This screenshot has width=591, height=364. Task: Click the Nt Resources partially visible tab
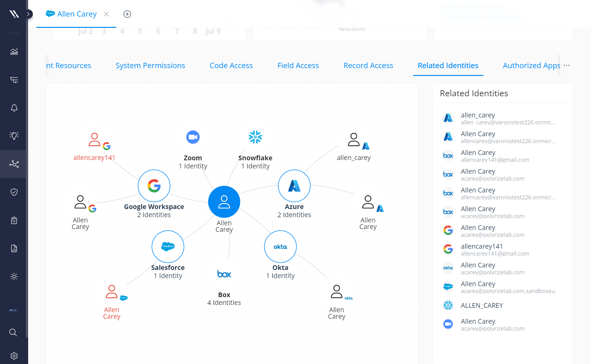click(68, 66)
